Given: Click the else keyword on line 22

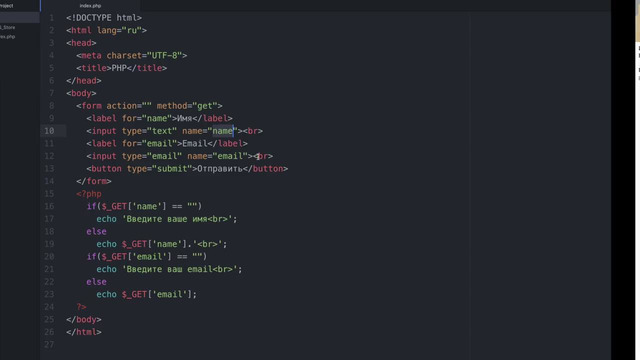Looking at the screenshot, I should click(x=96, y=282).
